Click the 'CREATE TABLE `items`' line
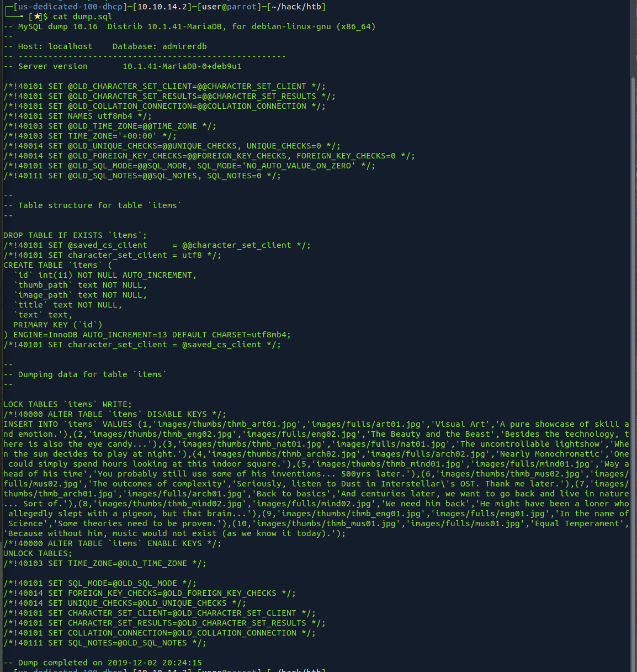This screenshot has height=672, width=637. 57,265
